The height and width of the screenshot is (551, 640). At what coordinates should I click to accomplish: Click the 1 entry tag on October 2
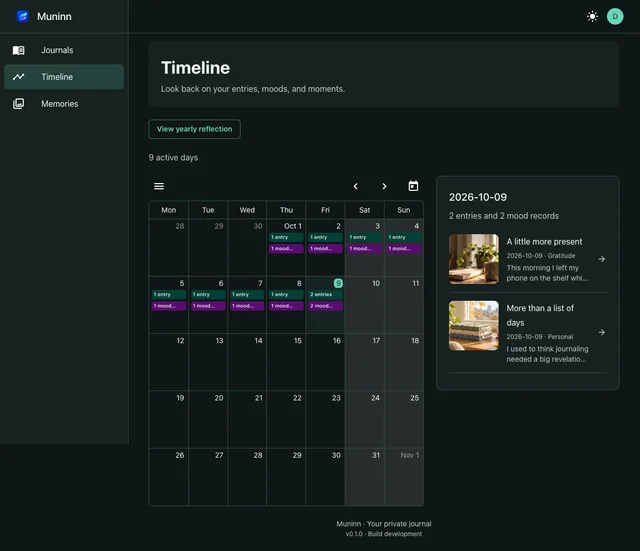coord(325,237)
